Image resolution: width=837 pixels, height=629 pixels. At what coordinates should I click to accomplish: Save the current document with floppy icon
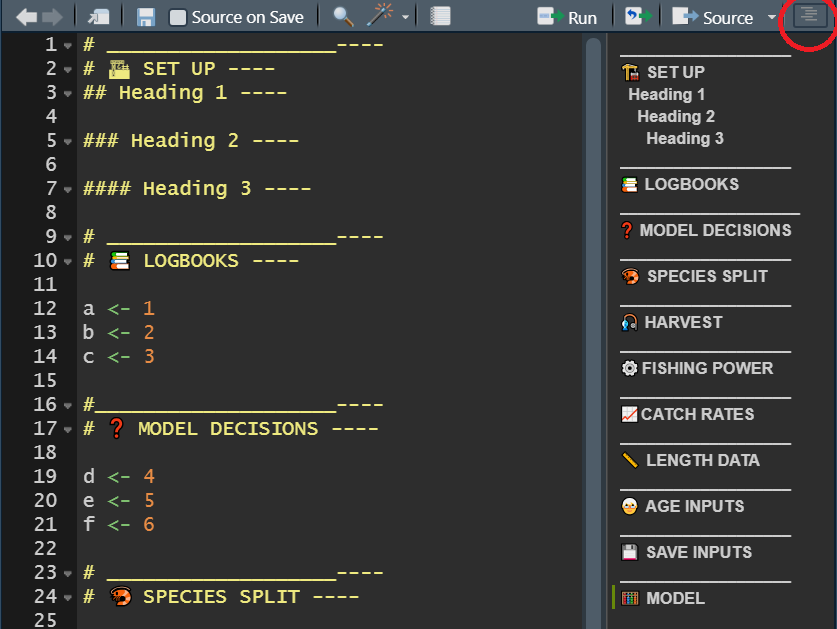pyautogui.click(x=146, y=17)
